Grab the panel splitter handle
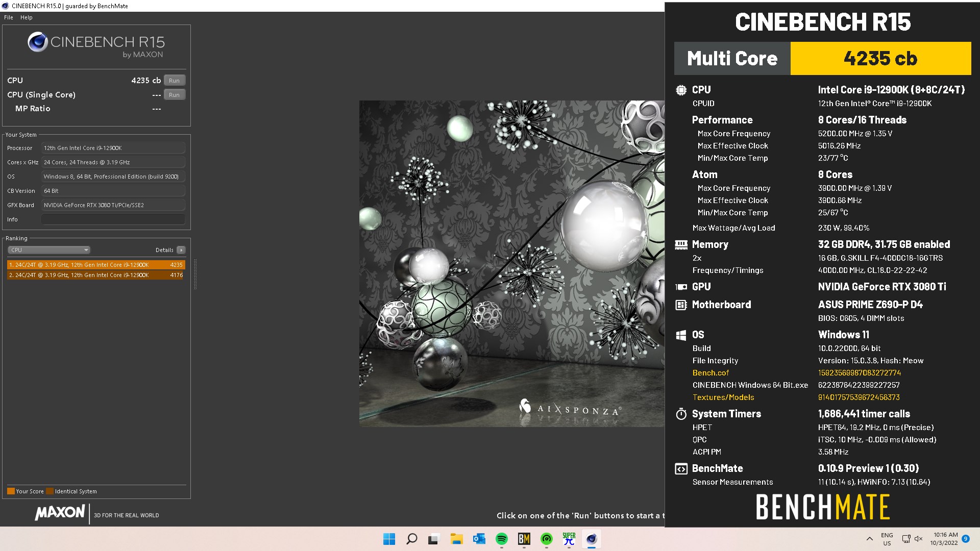 pos(195,274)
